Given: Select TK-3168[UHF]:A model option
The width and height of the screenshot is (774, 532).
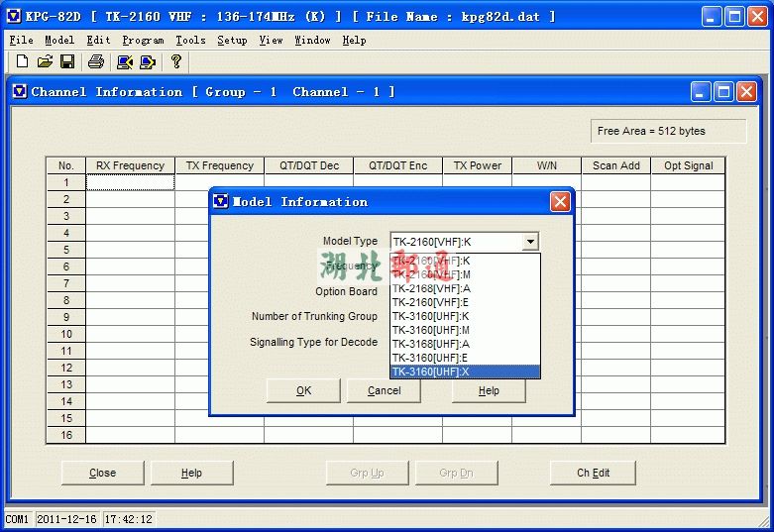Looking at the screenshot, I should (465, 344).
